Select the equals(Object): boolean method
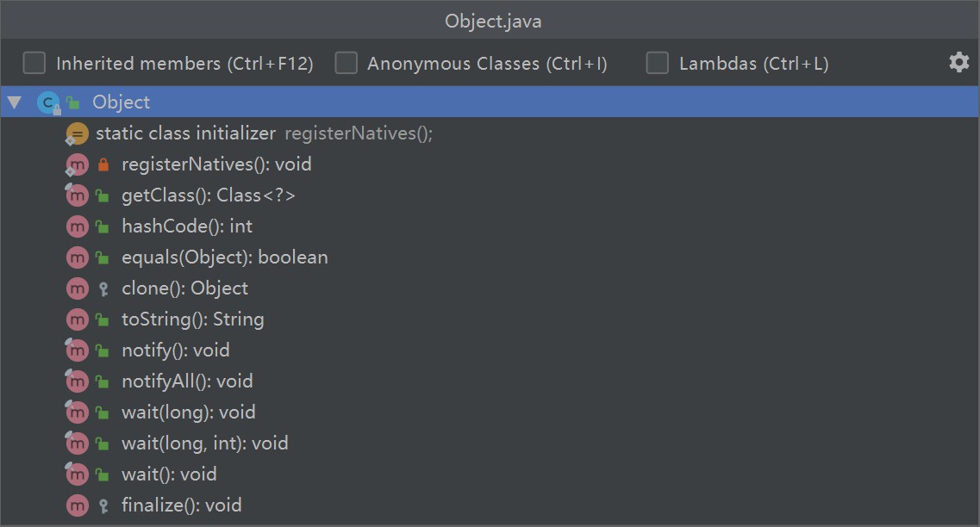The width and height of the screenshot is (980, 527). [225, 257]
